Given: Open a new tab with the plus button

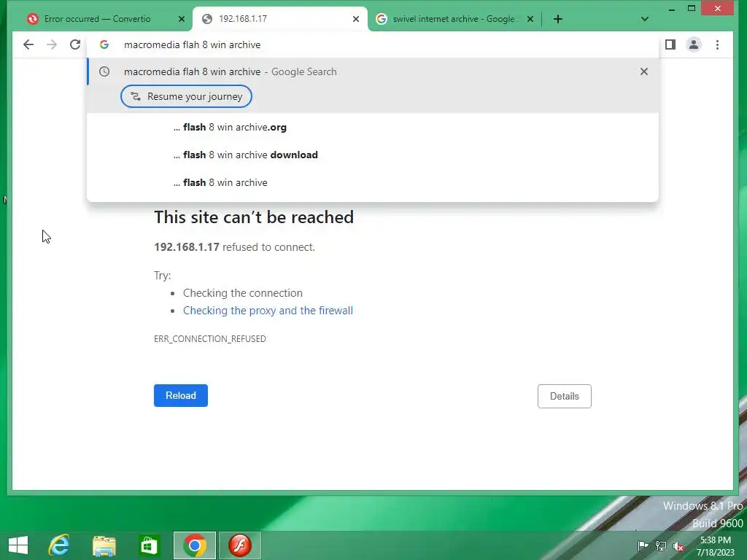Looking at the screenshot, I should click(558, 19).
